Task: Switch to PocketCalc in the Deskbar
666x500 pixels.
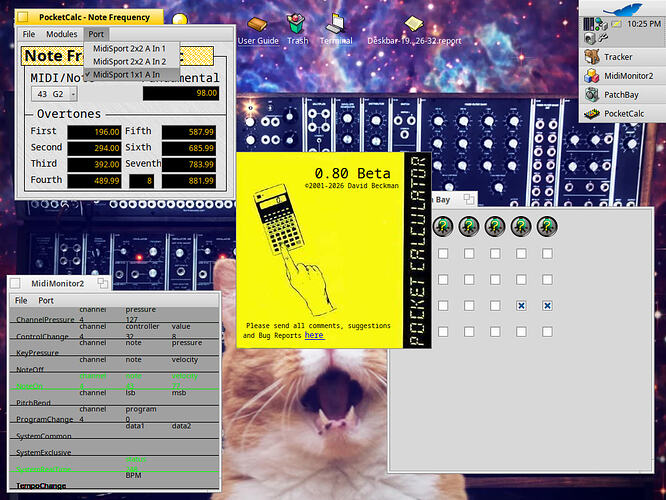Action: [x=623, y=113]
